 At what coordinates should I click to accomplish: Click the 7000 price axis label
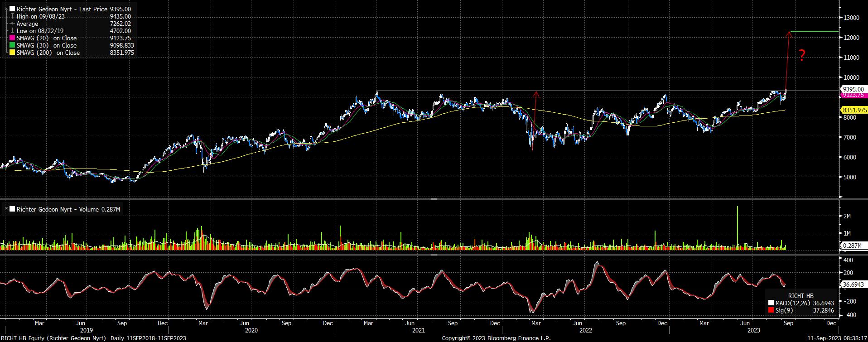click(x=850, y=137)
